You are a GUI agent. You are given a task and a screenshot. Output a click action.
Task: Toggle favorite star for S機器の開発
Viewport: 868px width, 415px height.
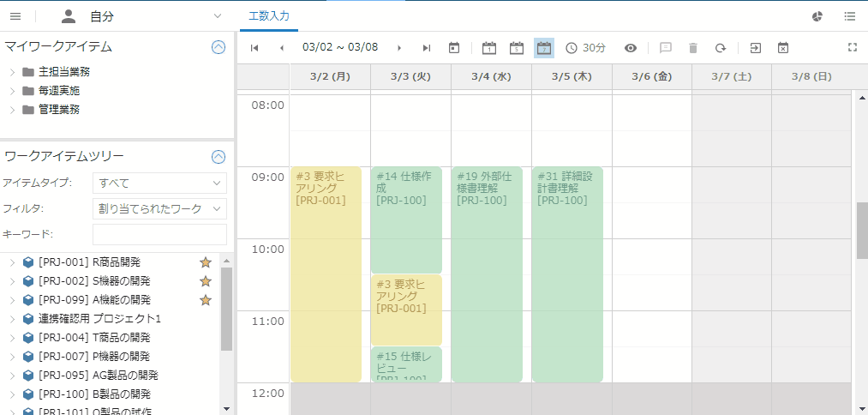tap(206, 281)
